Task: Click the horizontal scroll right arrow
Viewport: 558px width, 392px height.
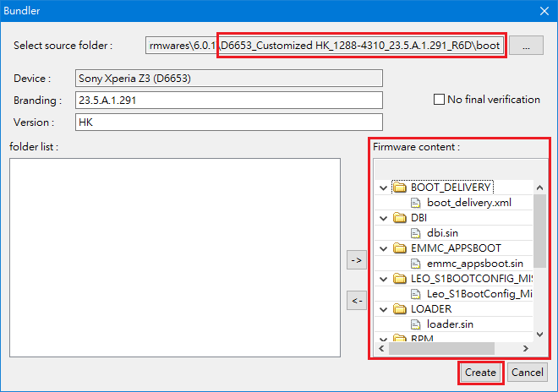Action: tap(526, 349)
